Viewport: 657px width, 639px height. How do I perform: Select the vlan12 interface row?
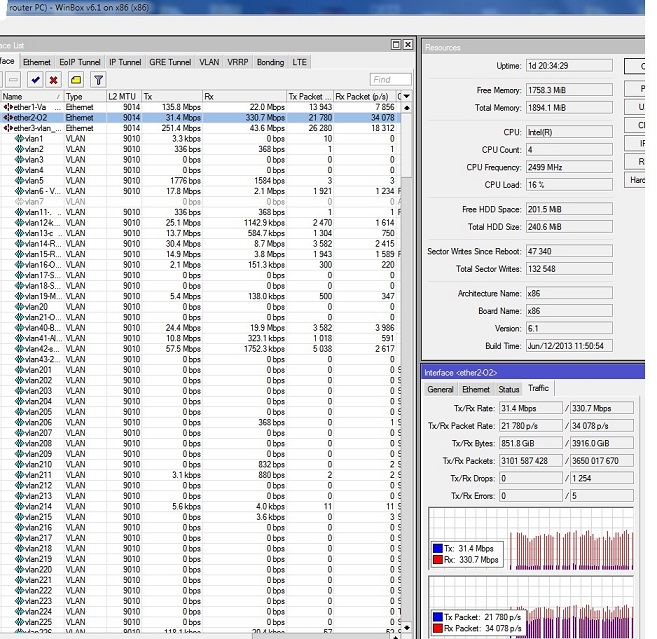click(x=200, y=222)
